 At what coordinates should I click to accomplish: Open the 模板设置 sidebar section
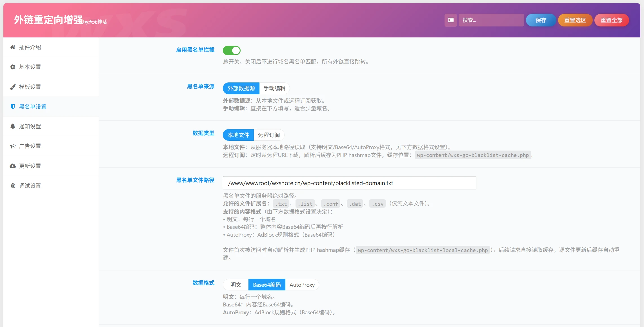click(51, 87)
